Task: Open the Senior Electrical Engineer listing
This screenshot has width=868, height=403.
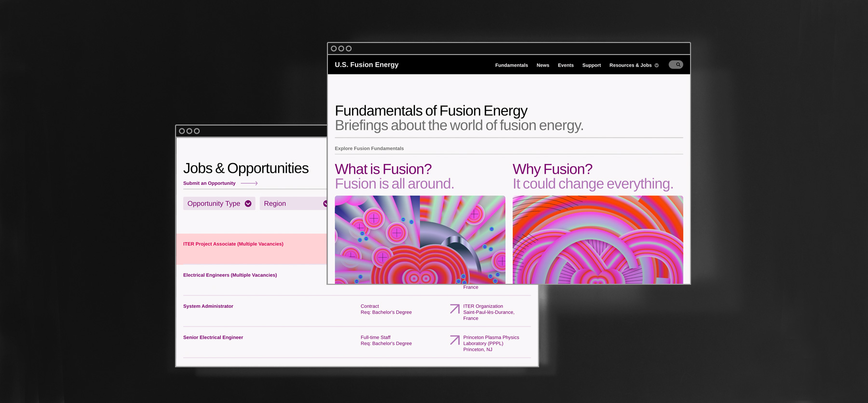Action: (x=213, y=337)
